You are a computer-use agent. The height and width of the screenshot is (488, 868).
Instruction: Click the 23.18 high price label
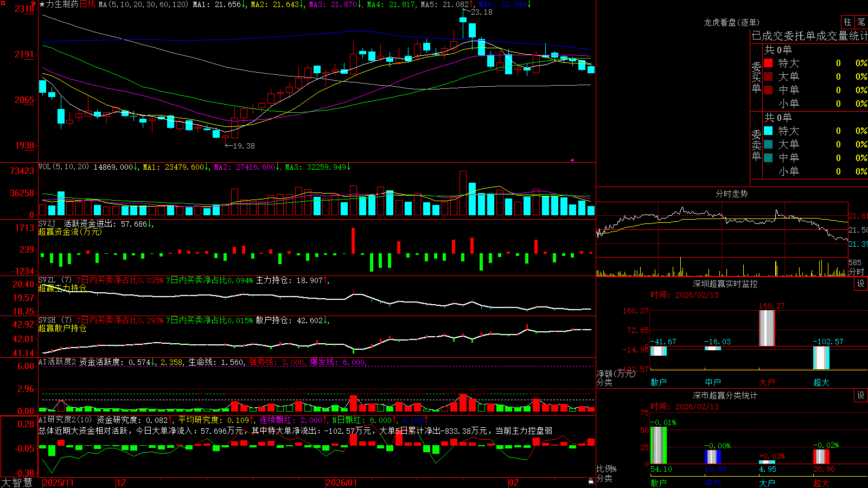pos(482,12)
